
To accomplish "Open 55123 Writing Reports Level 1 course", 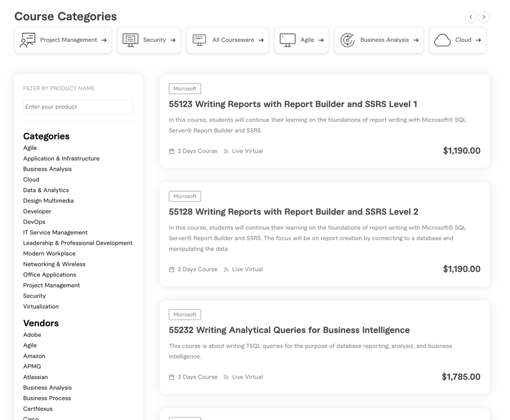I will tap(293, 104).
